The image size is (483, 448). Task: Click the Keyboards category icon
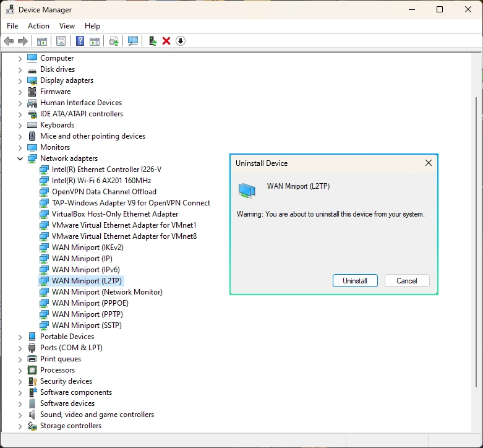click(32, 125)
